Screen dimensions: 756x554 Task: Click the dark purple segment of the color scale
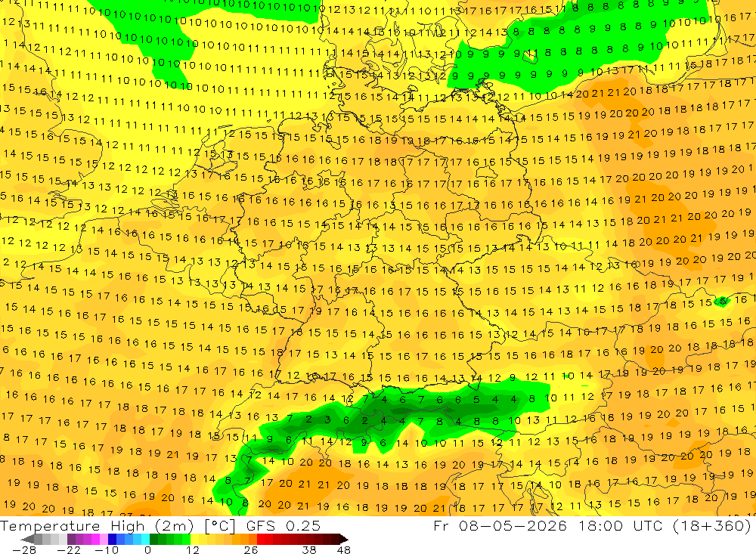point(71,539)
